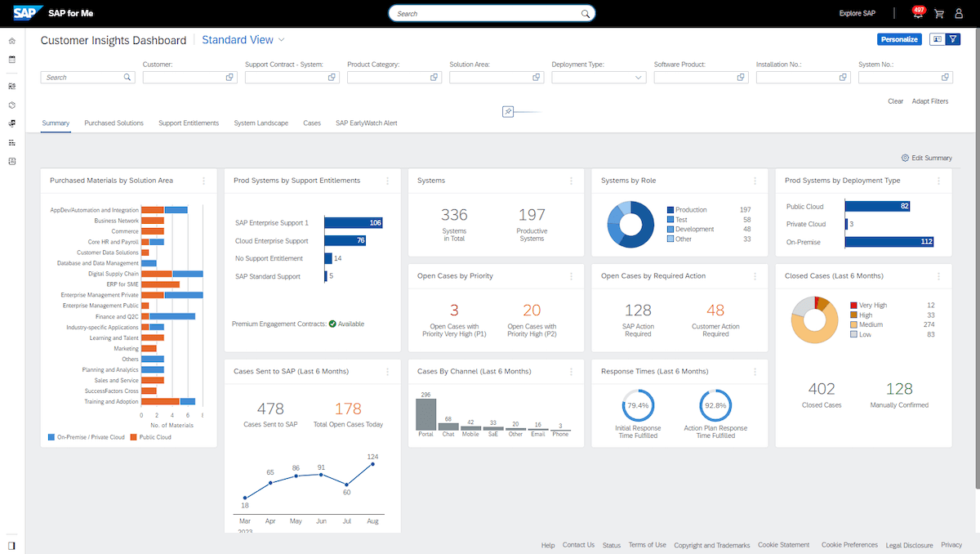Screen dimensions: 980x554
Task: Open options menu of Prod Systems by Support Entitlements card
Action: [388, 181]
